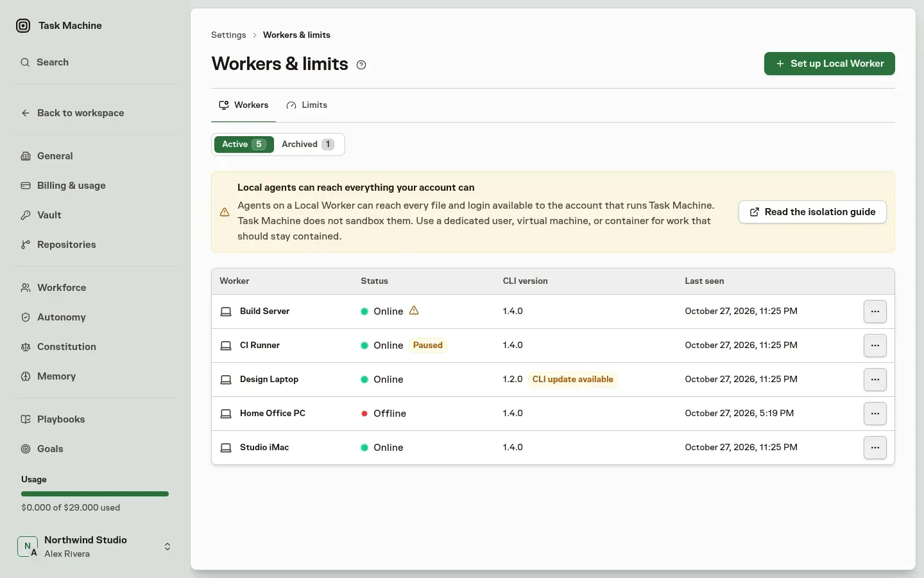
Task: Click the Task Machine logo icon
Action: click(23, 26)
